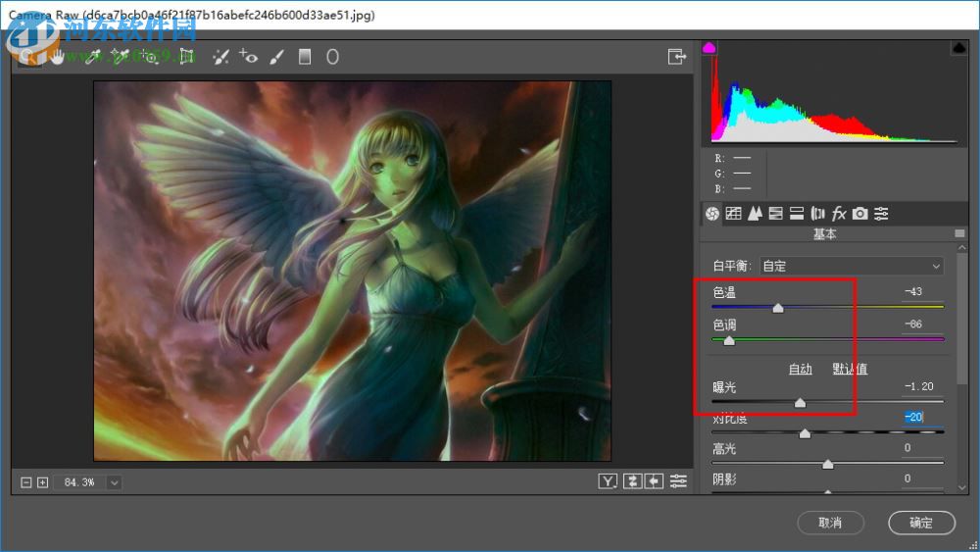This screenshot has width=980, height=552.
Task: Select the Red Eye Removal tool
Action: tap(248, 57)
